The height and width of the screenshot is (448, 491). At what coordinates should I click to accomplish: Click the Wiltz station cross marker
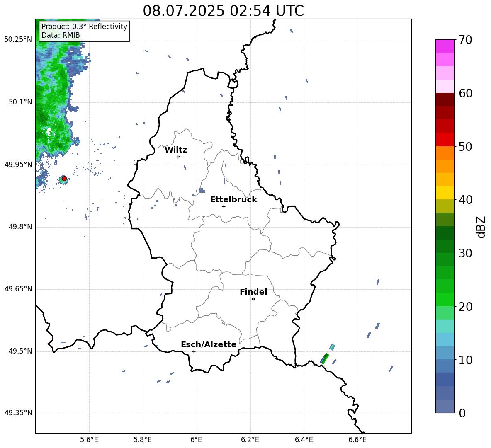(178, 157)
